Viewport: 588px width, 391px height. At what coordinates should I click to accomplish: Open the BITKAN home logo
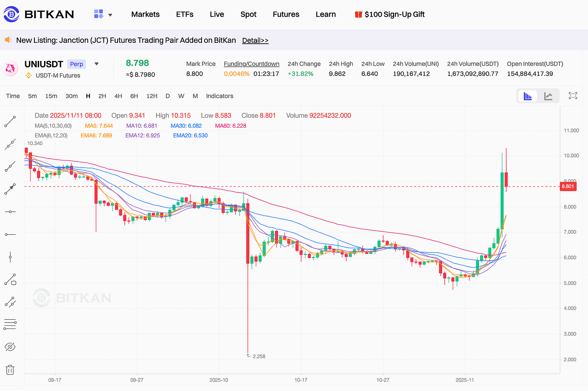pyautogui.click(x=39, y=14)
